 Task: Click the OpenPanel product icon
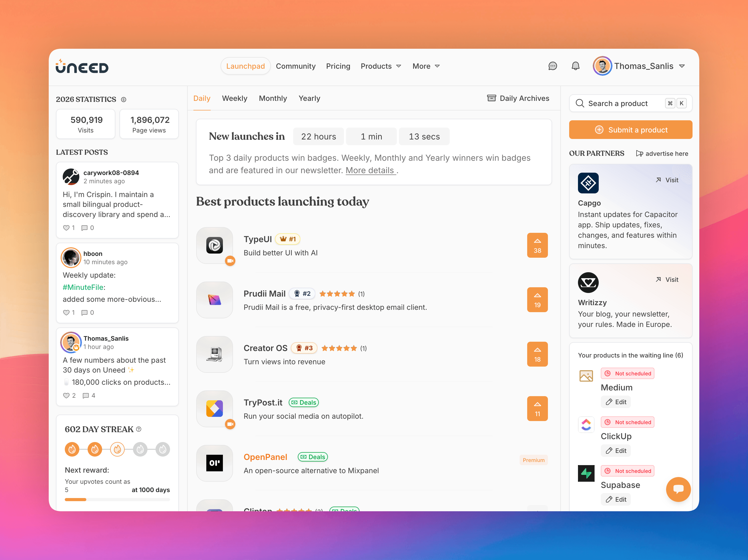pos(214,463)
